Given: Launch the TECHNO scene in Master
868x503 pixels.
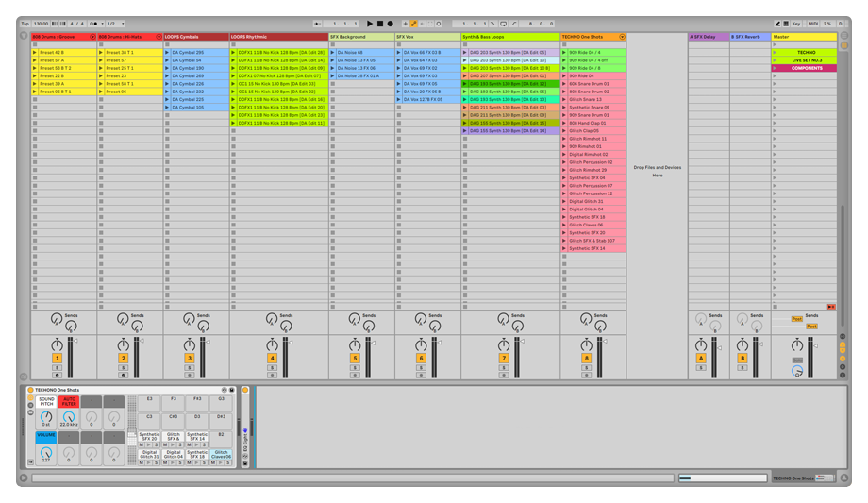Looking at the screenshot, I should click(775, 53).
